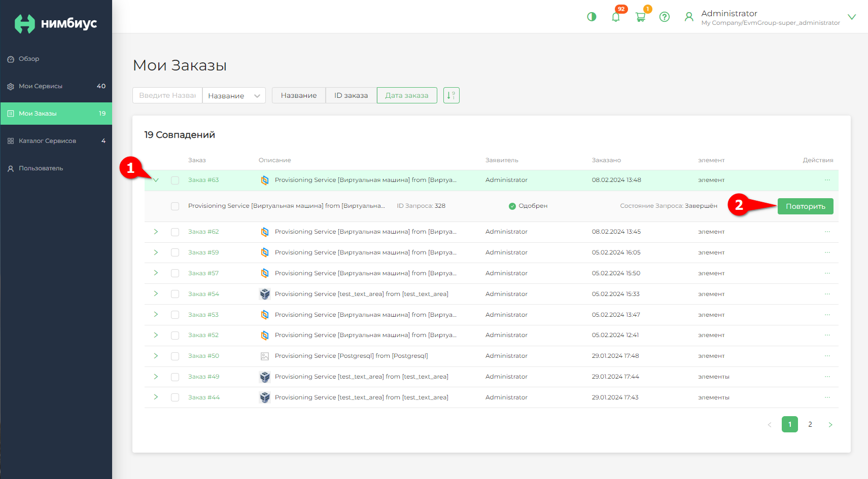The height and width of the screenshot is (479, 868).
Task: Click the service icon of order #57
Action: point(265,273)
